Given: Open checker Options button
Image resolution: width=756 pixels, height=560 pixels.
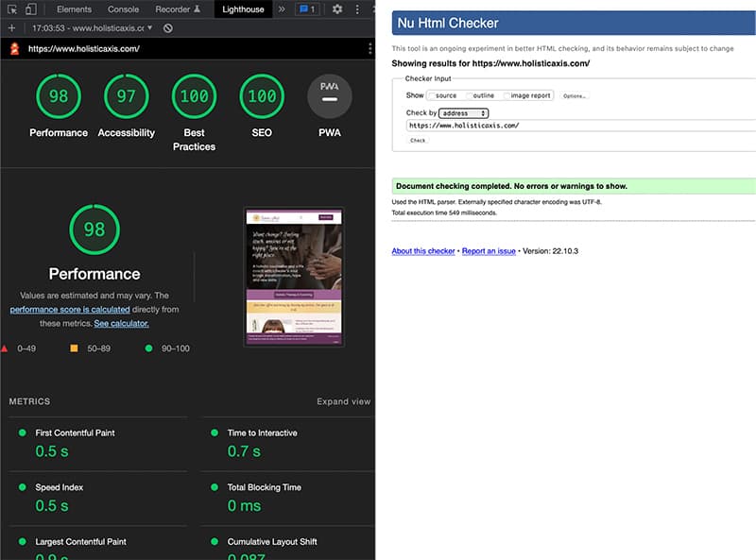Looking at the screenshot, I should coord(575,96).
